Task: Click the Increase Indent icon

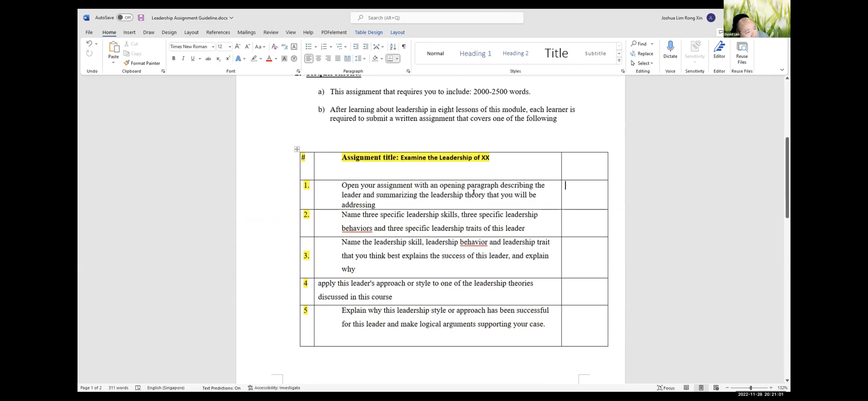Action: [x=366, y=46]
